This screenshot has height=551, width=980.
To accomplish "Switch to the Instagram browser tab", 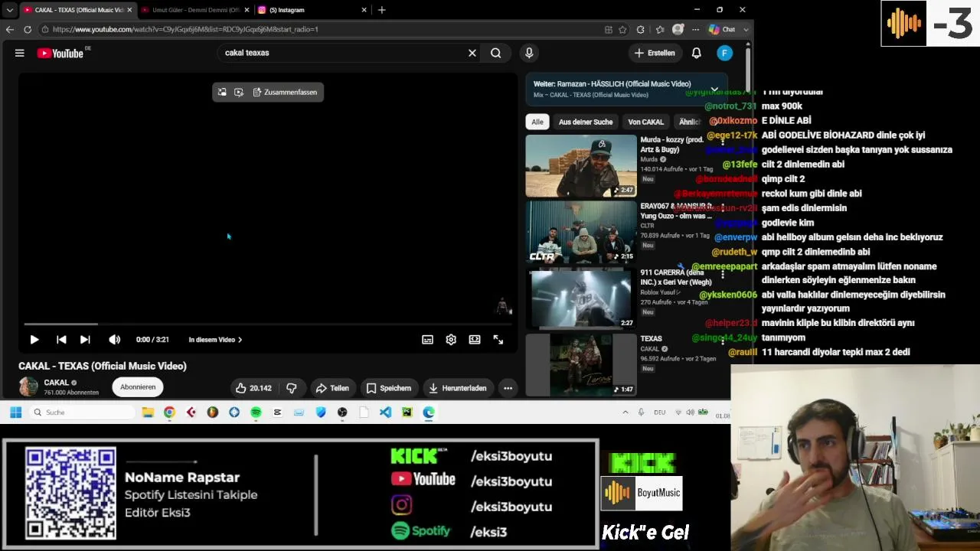I will pyautogui.click(x=308, y=10).
